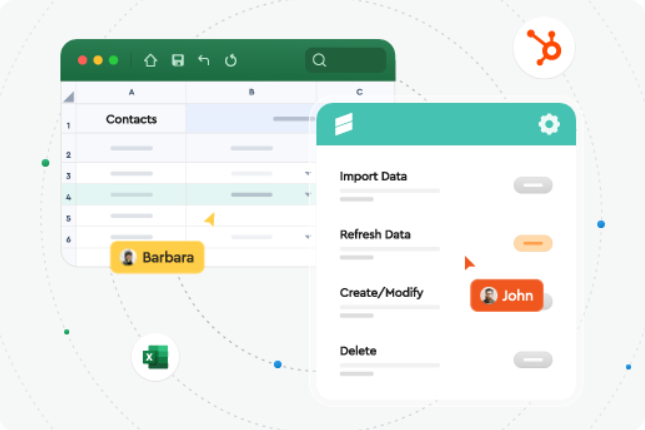Select the Contacts cell
645x430 pixels.
point(131,119)
